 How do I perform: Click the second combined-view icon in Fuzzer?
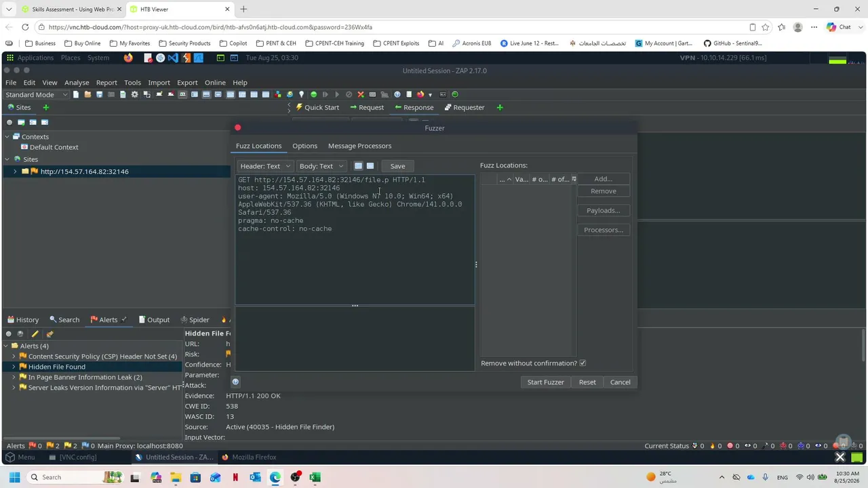[370, 166]
